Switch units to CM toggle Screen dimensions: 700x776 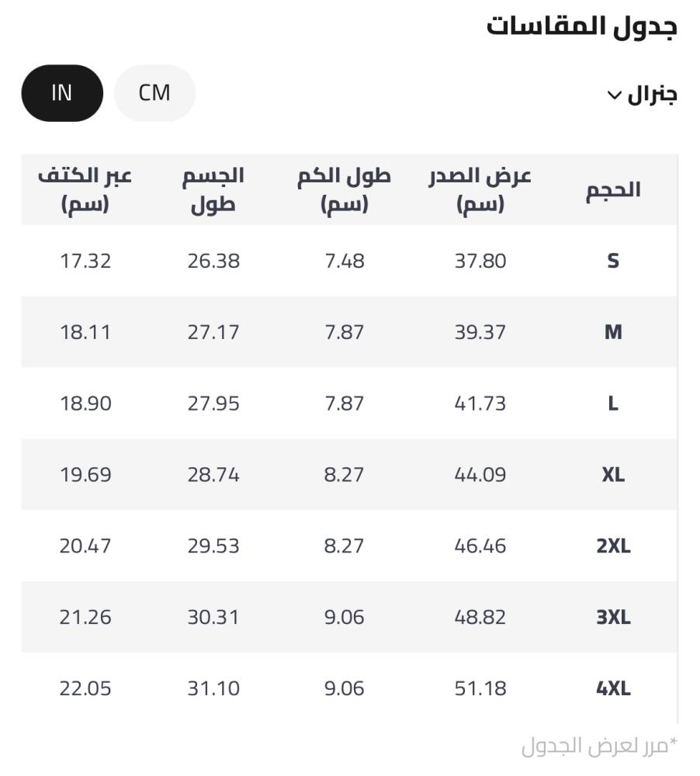point(154,93)
